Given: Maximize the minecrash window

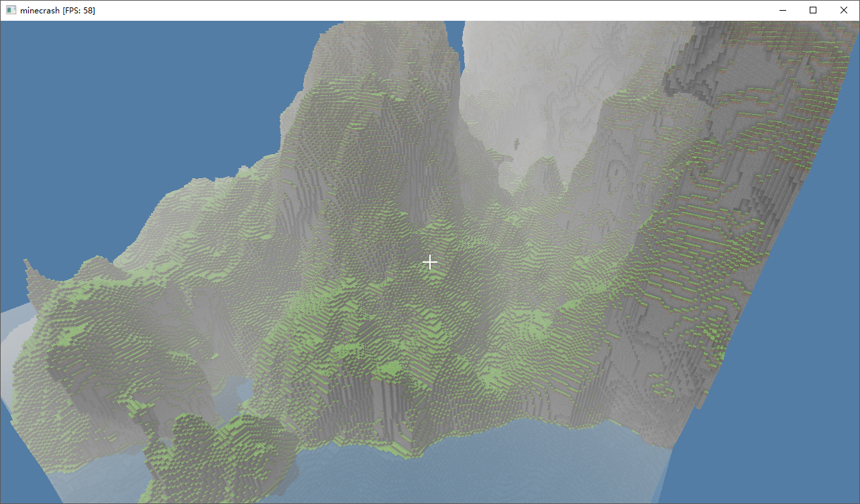Looking at the screenshot, I should tap(813, 10).
